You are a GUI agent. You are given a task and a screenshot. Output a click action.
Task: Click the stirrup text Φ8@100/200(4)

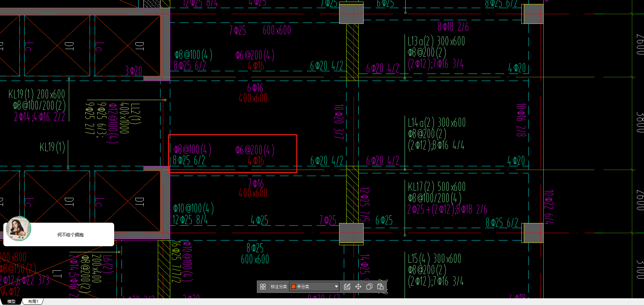[x=435, y=198]
